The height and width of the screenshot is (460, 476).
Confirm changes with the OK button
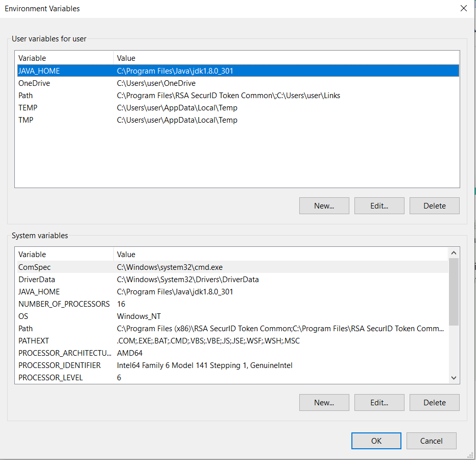pyautogui.click(x=376, y=441)
